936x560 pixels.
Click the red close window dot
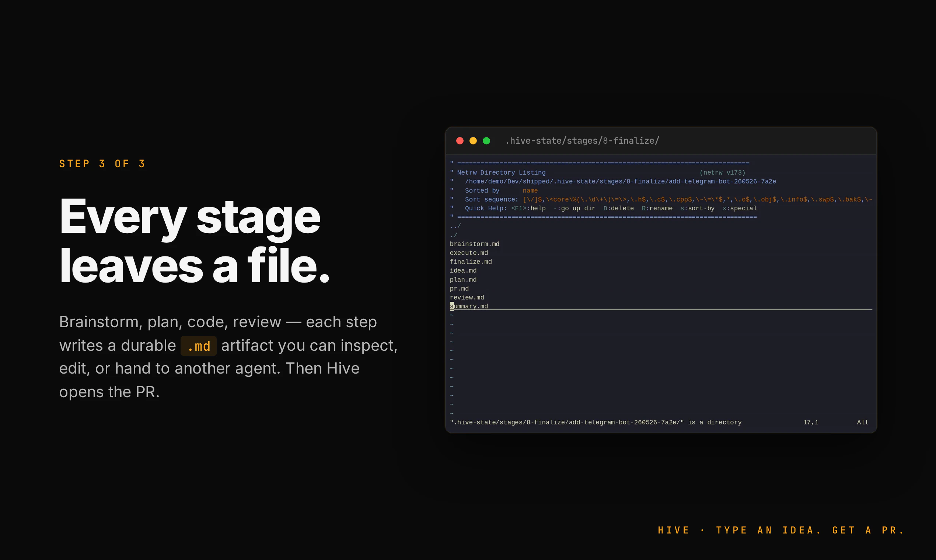[x=460, y=141]
